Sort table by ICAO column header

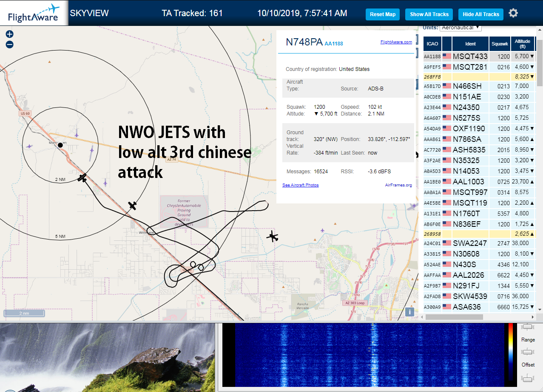(432, 43)
